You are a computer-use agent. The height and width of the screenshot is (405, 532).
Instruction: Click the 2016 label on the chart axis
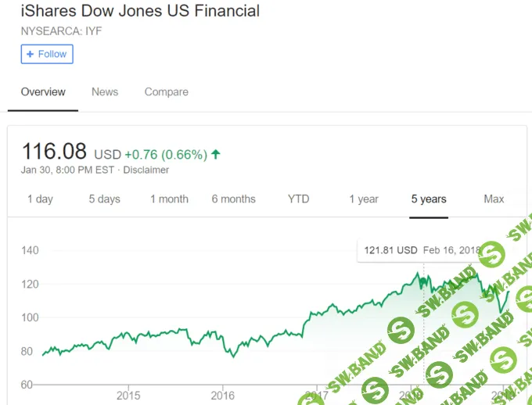click(223, 394)
